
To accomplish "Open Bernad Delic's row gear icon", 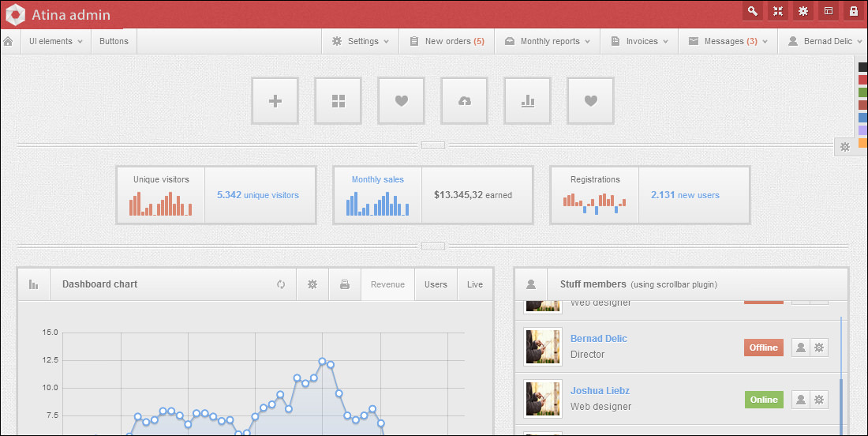I will 819,348.
